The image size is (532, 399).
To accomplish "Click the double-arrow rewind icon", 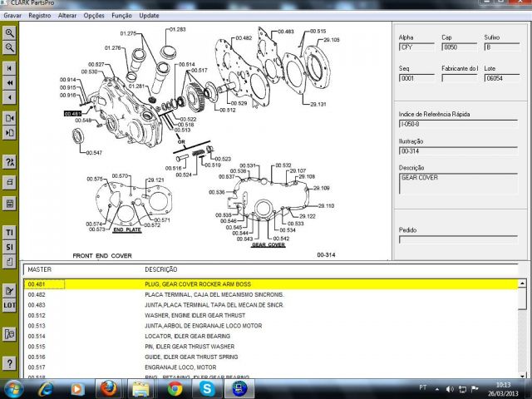I will [x=9, y=83].
